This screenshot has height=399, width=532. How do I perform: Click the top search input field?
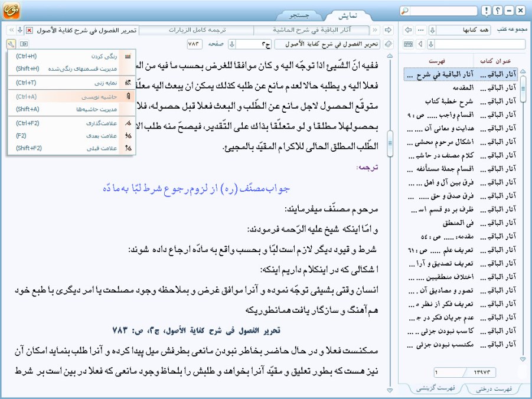point(443,11)
